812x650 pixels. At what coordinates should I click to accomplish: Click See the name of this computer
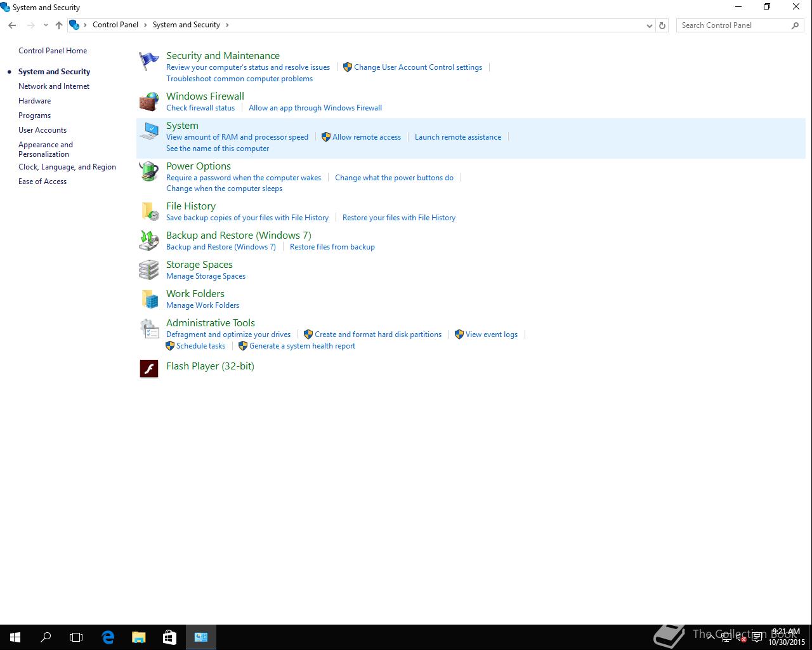coord(218,149)
